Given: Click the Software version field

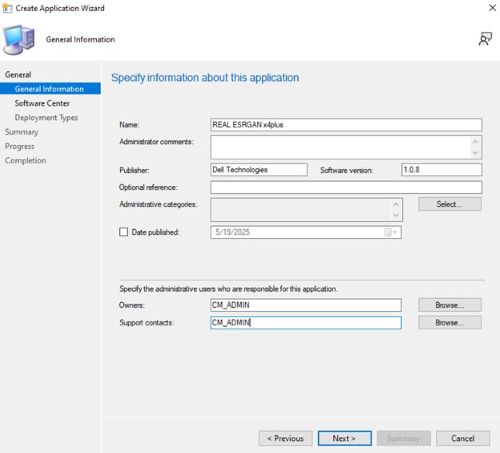Looking at the screenshot, I should pos(441,170).
